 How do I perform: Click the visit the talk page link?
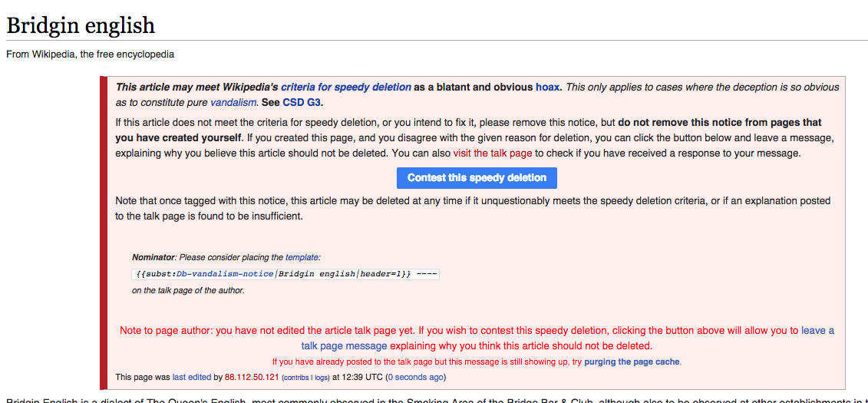[493, 154]
